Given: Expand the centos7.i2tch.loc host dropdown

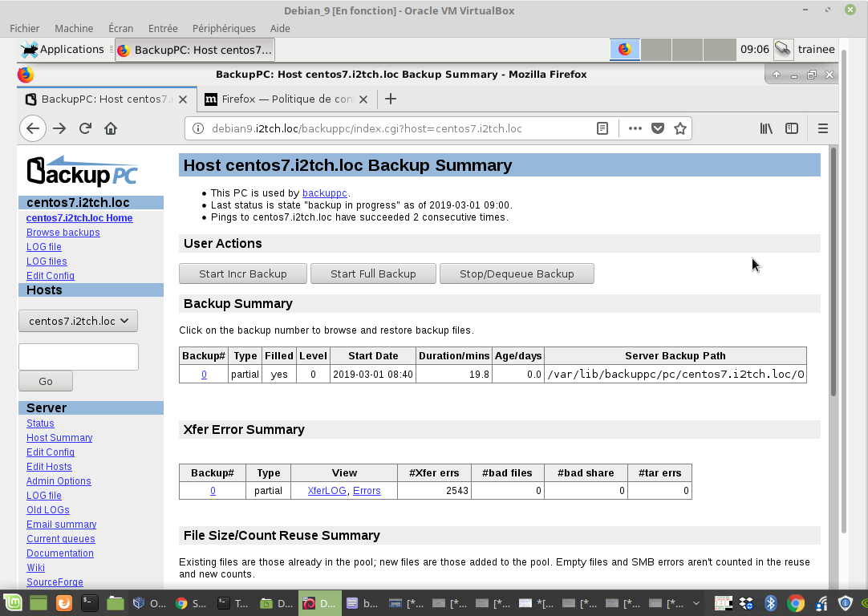Looking at the screenshot, I should (x=79, y=321).
